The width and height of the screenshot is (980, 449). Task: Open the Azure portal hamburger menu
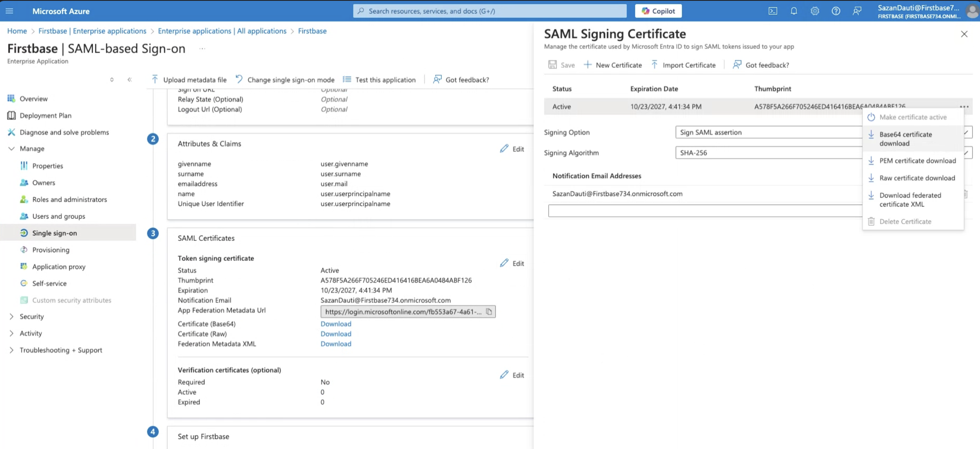[9, 11]
